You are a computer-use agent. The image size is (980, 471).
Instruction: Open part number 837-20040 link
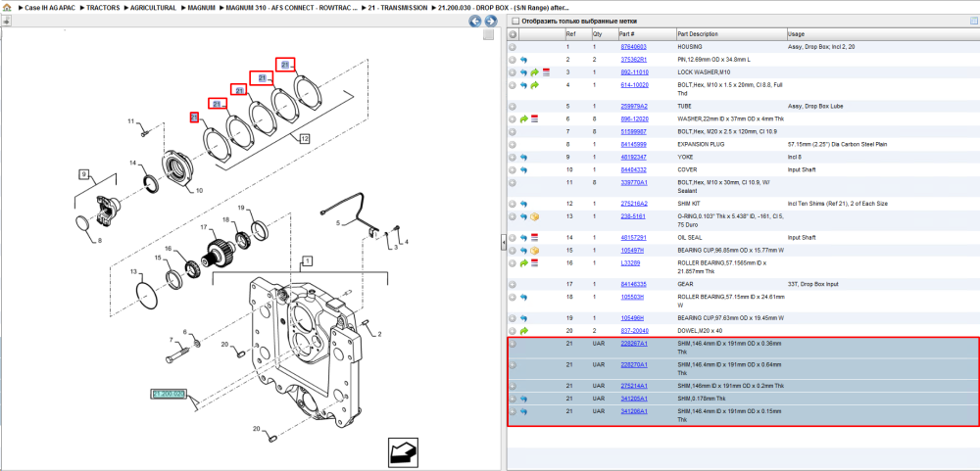[634, 330]
